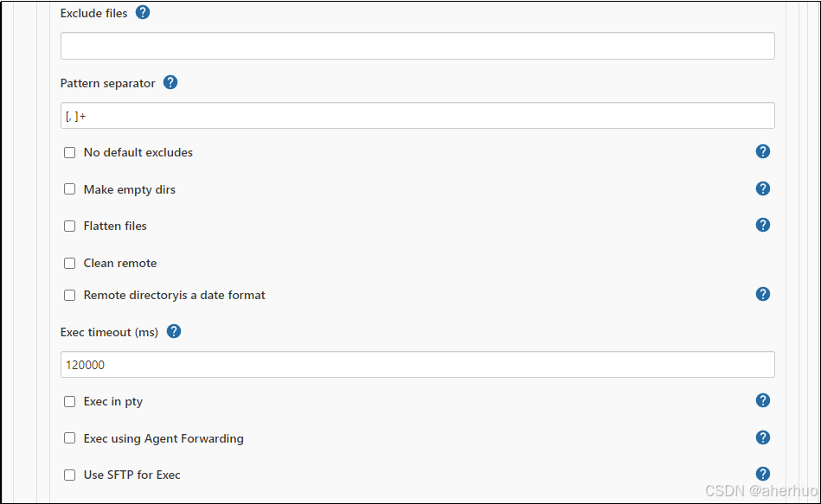821x504 pixels.
Task: Click the Make empty dirs label text
Action: pyautogui.click(x=129, y=189)
